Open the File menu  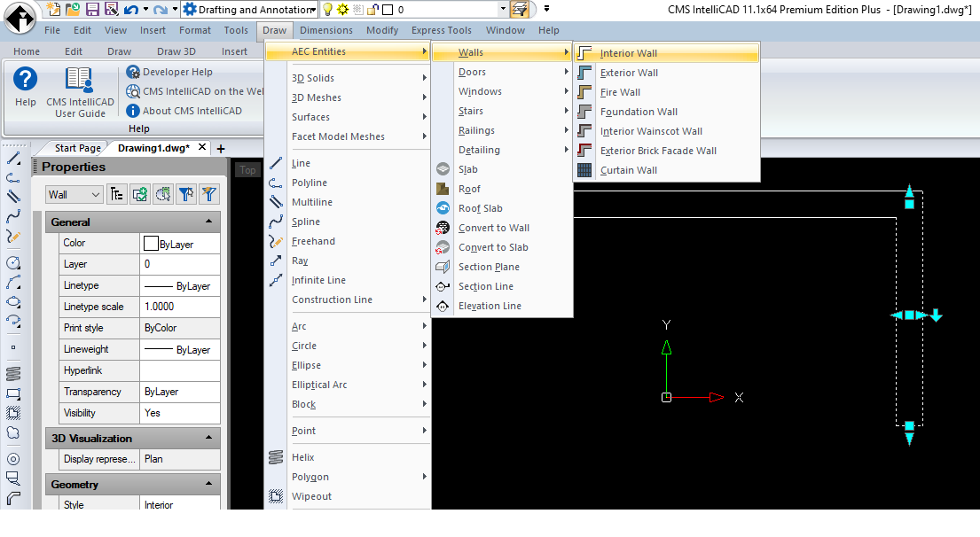(x=52, y=30)
